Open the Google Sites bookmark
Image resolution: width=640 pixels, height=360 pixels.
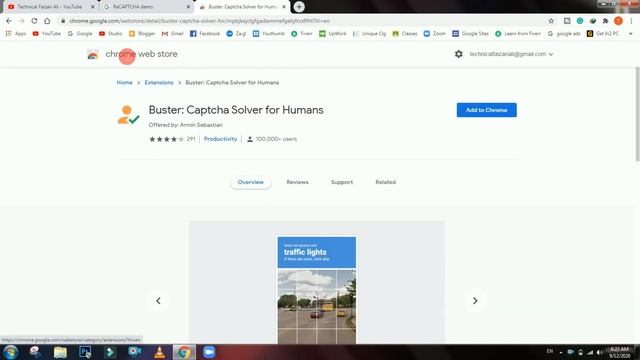(471, 33)
